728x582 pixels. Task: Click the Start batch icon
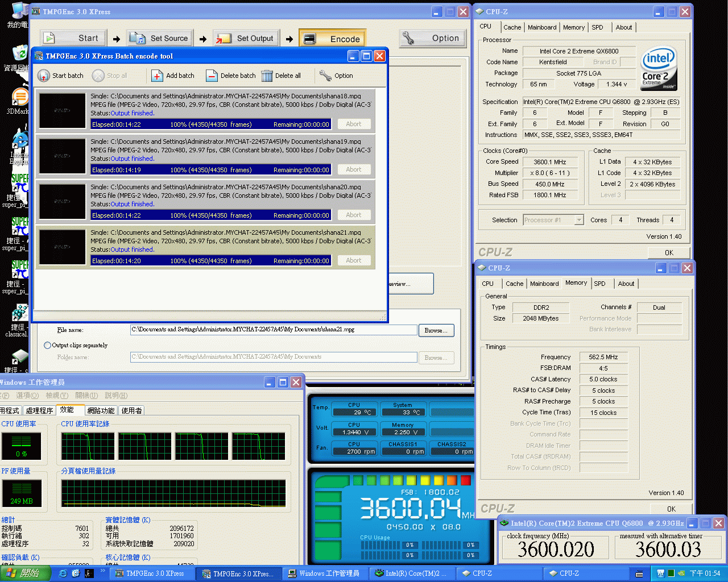pos(44,76)
